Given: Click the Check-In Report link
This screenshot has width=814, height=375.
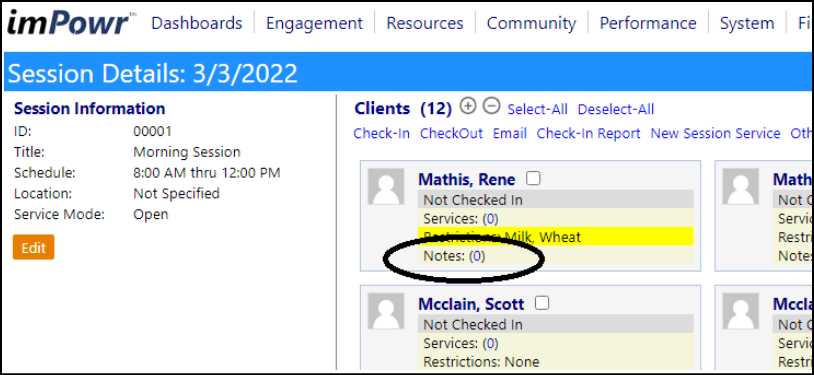Looking at the screenshot, I should 589,133.
